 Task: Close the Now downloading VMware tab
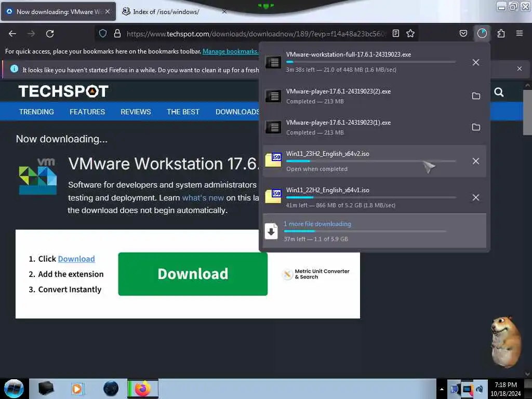point(108,11)
